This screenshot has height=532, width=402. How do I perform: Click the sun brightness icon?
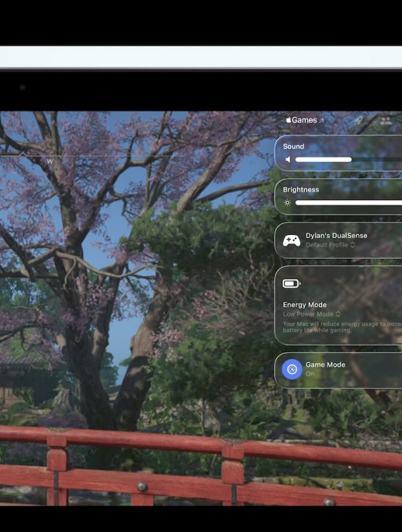[287, 203]
